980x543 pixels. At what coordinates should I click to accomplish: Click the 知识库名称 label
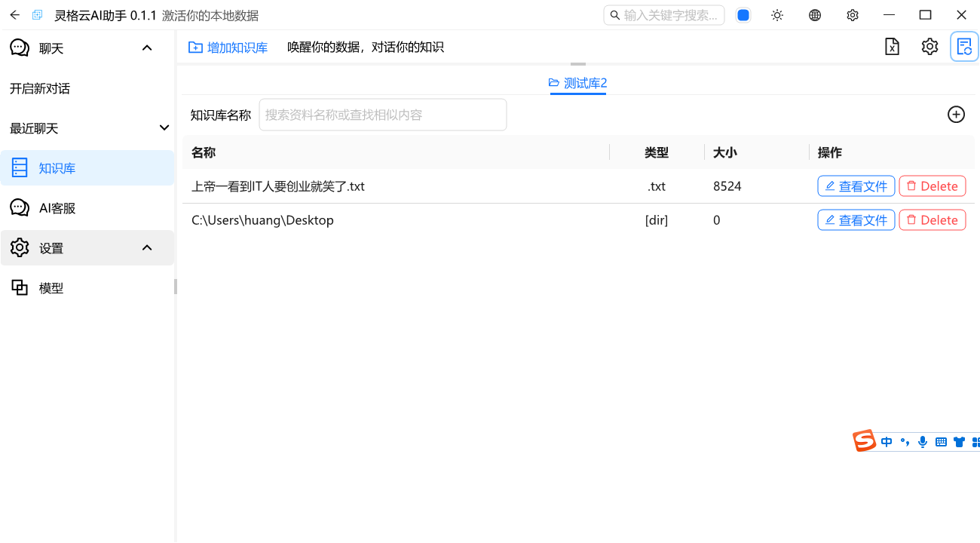click(221, 115)
